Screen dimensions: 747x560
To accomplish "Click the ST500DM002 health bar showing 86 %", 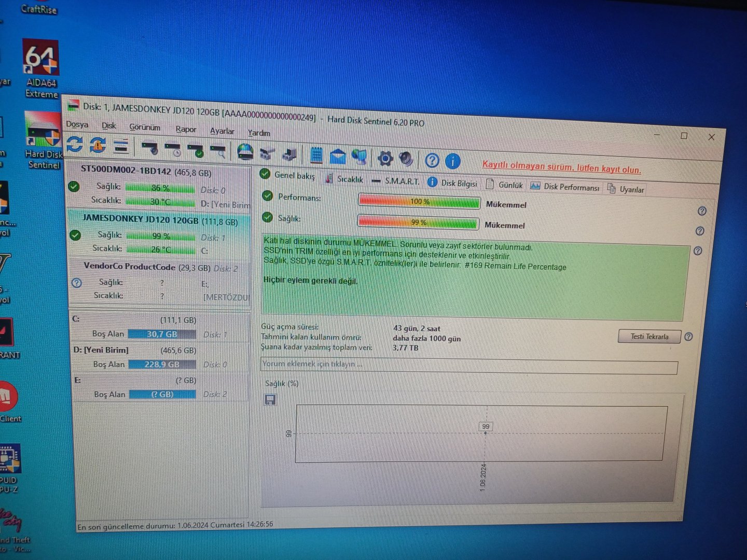I will pyautogui.click(x=160, y=188).
